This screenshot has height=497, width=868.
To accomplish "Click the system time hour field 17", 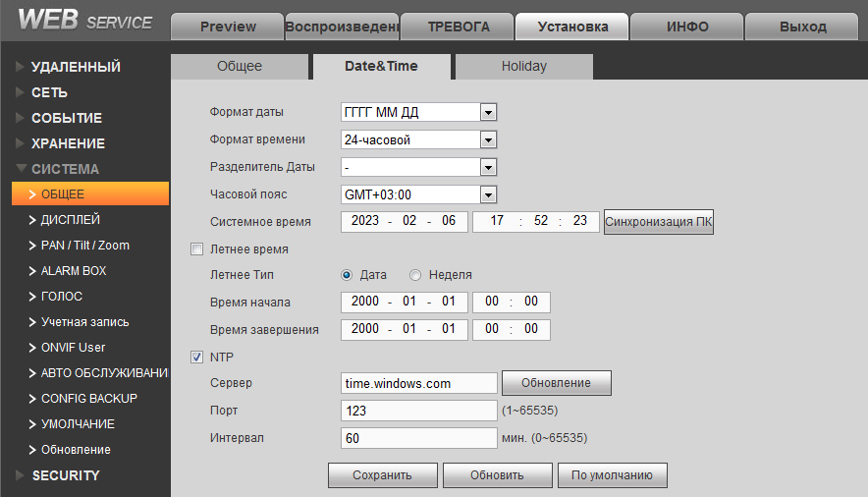I will [x=497, y=221].
